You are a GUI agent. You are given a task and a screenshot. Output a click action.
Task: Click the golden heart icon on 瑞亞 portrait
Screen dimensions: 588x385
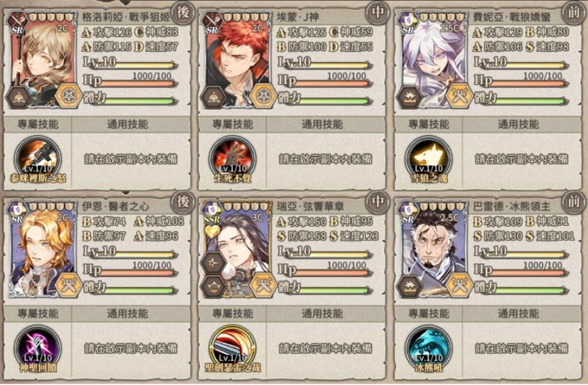coord(212,232)
